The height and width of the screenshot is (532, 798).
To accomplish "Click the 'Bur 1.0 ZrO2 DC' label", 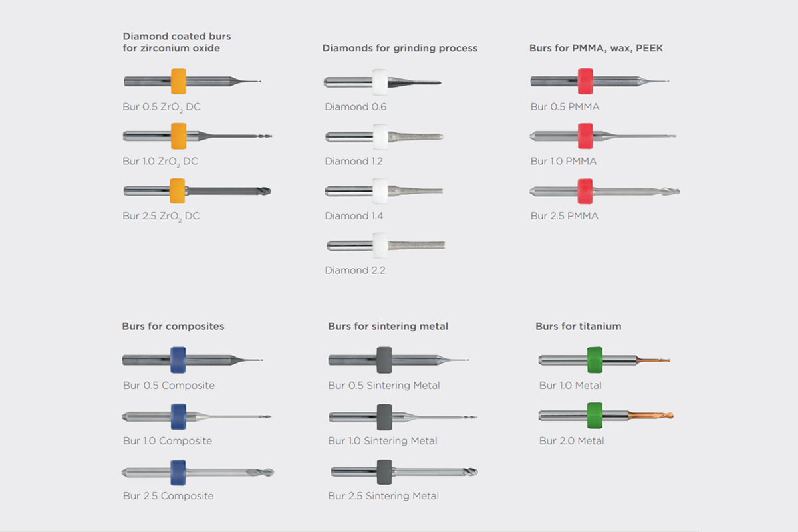I will pos(160,162).
